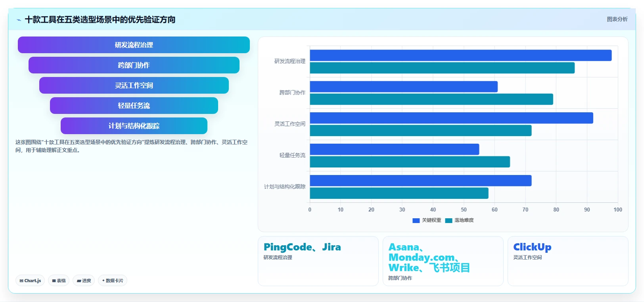This screenshot has width=644, height=302.
Task: Select the 计划与结构化跟踪 funnel bar
Action: point(134,126)
